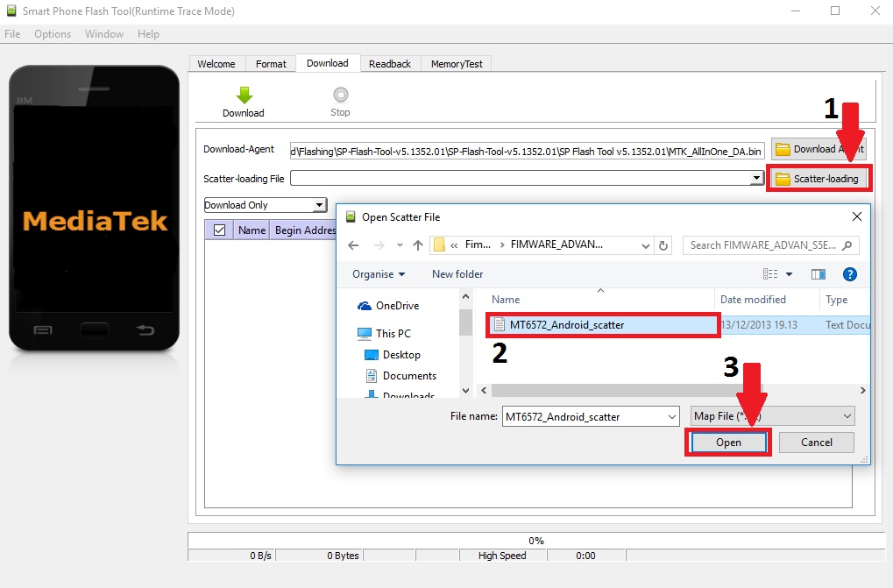Image resolution: width=893 pixels, height=588 pixels.
Task: Click the High Speed status cell
Action: pos(502,556)
